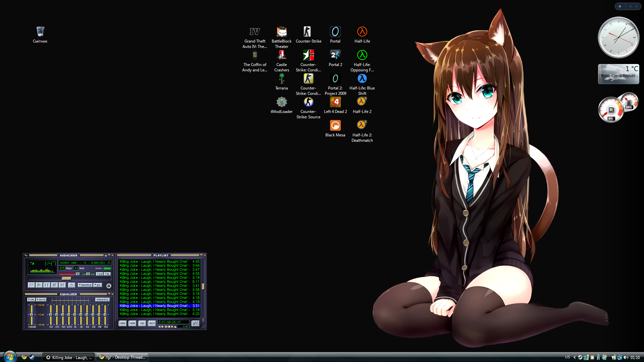The height and width of the screenshot is (362, 644).
Task: Open the playlist MISC menu
Action: (x=152, y=323)
